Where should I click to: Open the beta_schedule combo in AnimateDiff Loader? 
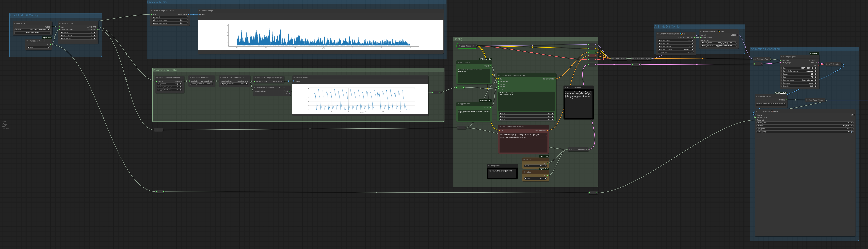(719, 46)
